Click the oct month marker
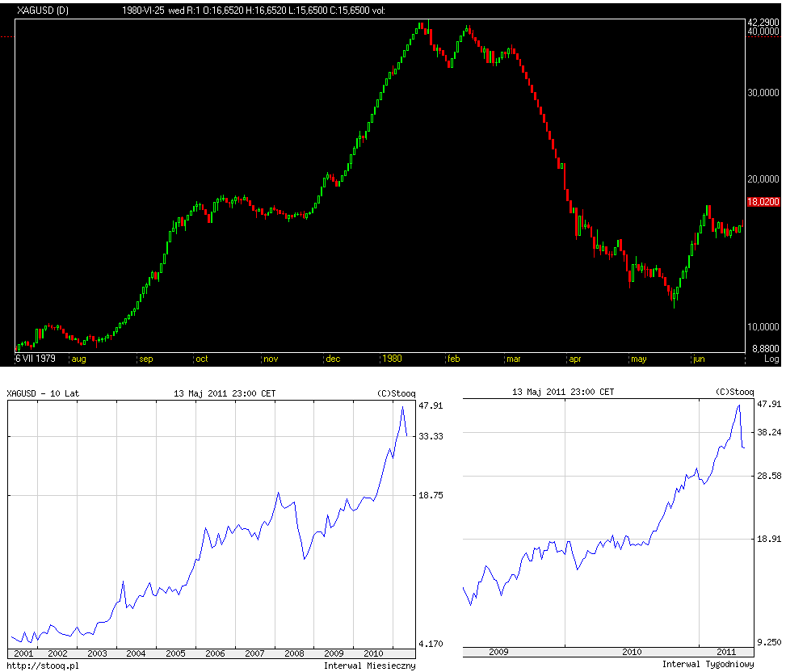 tap(201, 359)
